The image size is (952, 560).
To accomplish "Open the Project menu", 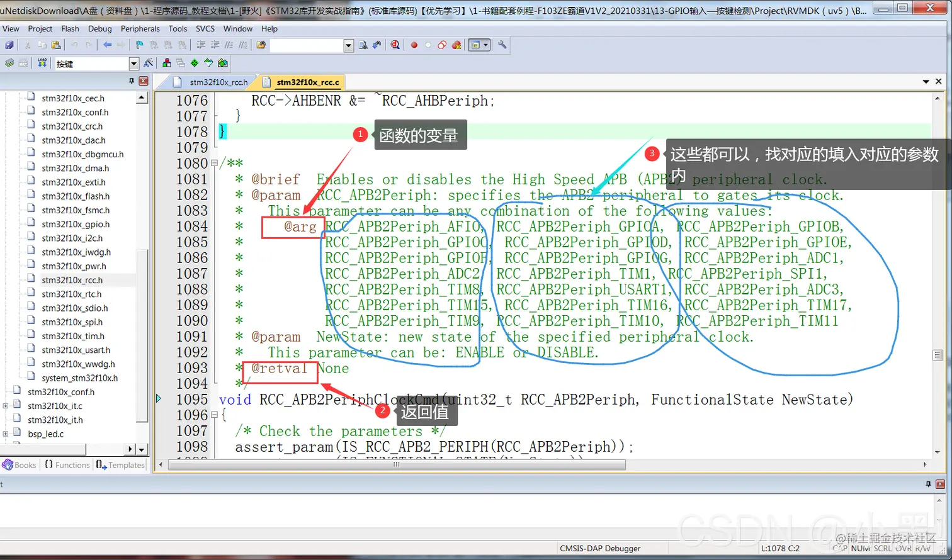I will click(x=40, y=28).
